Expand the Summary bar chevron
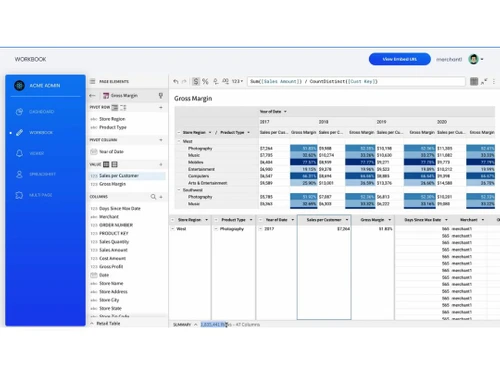500x375 pixels. pos(196,324)
